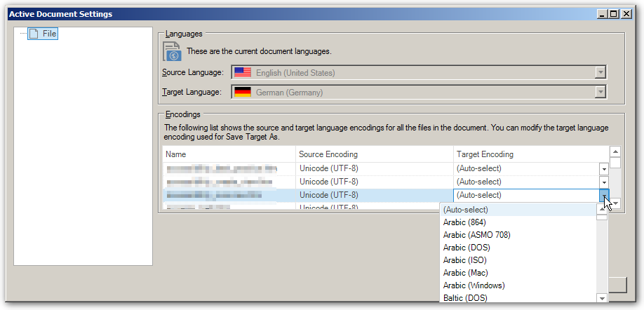Choose Arabic (DOS) encoding
Screen dimensions: 644x310
(x=518, y=248)
